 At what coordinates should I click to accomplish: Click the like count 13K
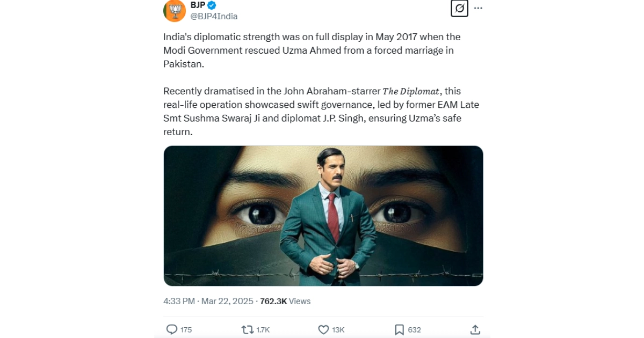coord(339,329)
